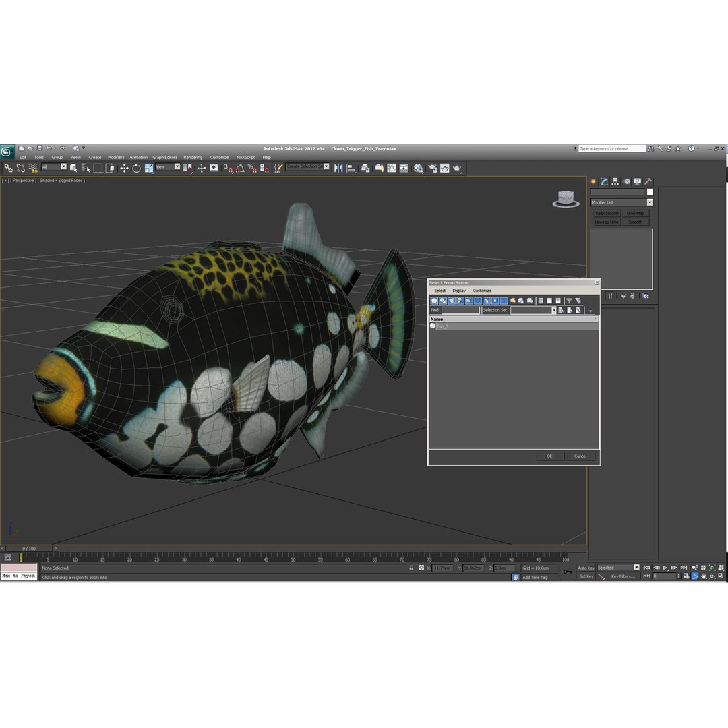Click the UVW Map modifier button
Viewport: 728px width, 728px height.
pyautogui.click(x=635, y=213)
